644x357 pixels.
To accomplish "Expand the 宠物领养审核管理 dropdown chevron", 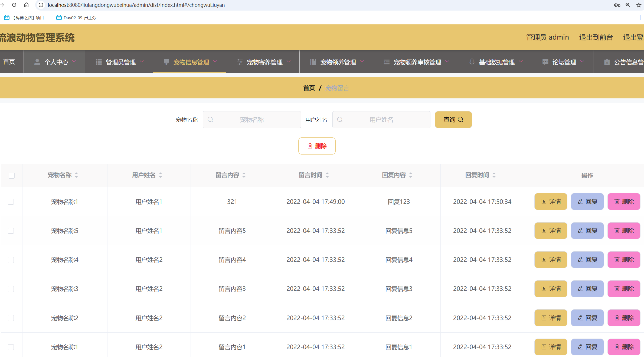I will click(447, 62).
